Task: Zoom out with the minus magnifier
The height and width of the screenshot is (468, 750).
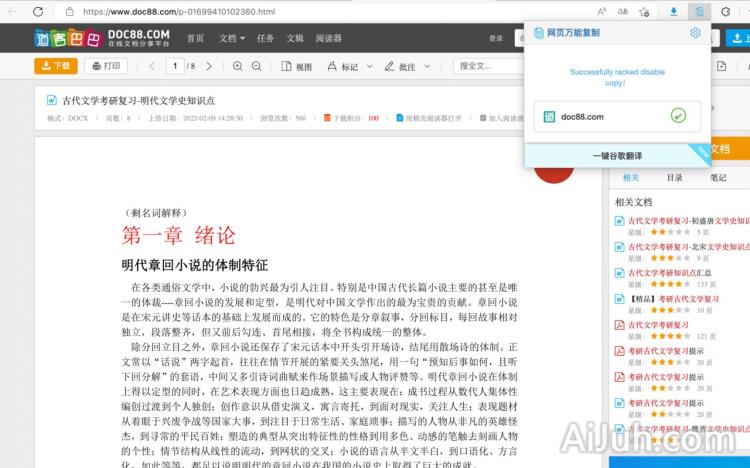Action: (256, 66)
